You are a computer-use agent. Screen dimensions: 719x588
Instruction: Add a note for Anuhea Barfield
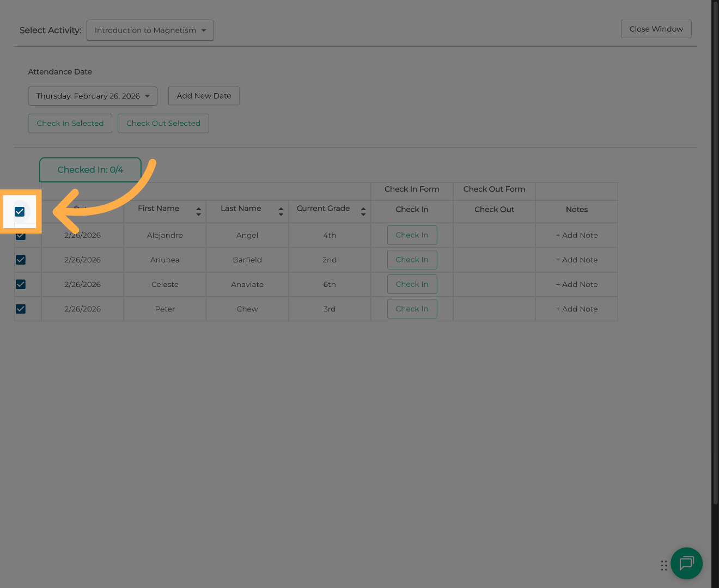pos(576,260)
